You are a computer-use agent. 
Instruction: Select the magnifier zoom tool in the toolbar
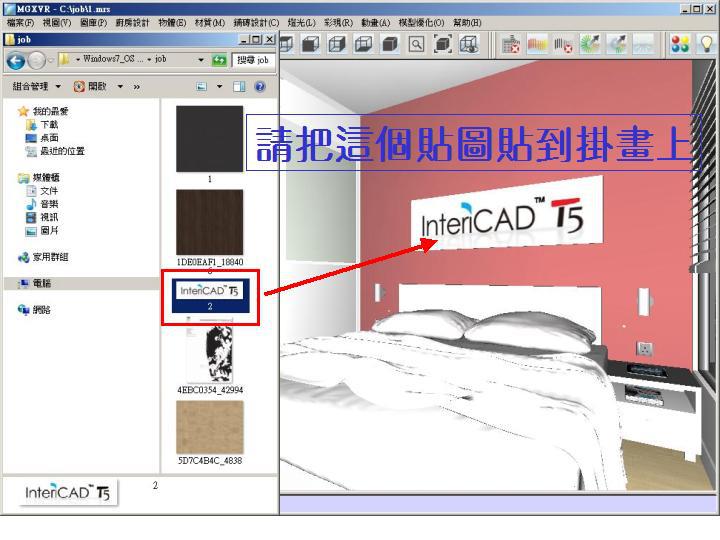pos(415,44)
